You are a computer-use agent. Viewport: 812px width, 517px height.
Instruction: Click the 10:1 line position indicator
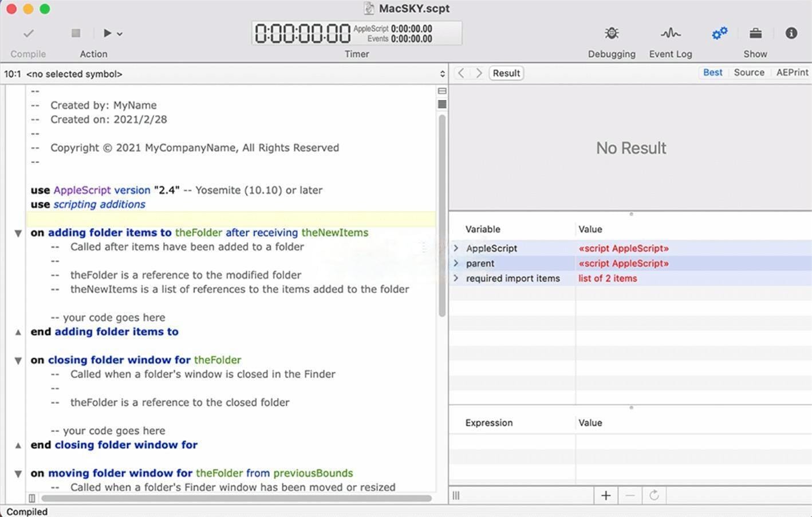coord(12,74)
